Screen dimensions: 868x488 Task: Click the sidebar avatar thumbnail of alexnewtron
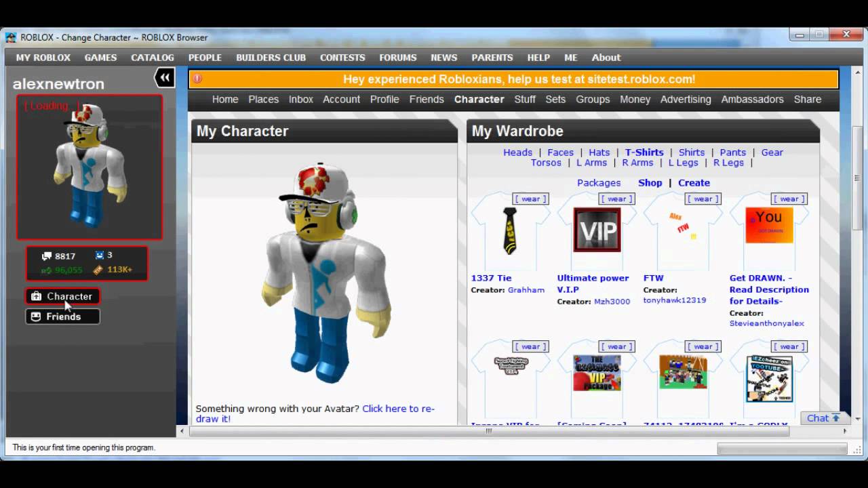pos(90,167)
